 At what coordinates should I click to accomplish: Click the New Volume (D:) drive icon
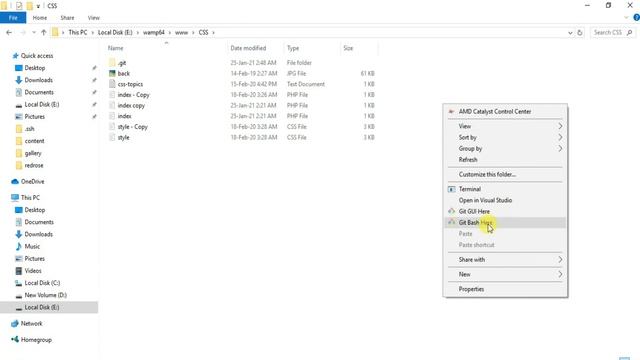pos(19,295)
